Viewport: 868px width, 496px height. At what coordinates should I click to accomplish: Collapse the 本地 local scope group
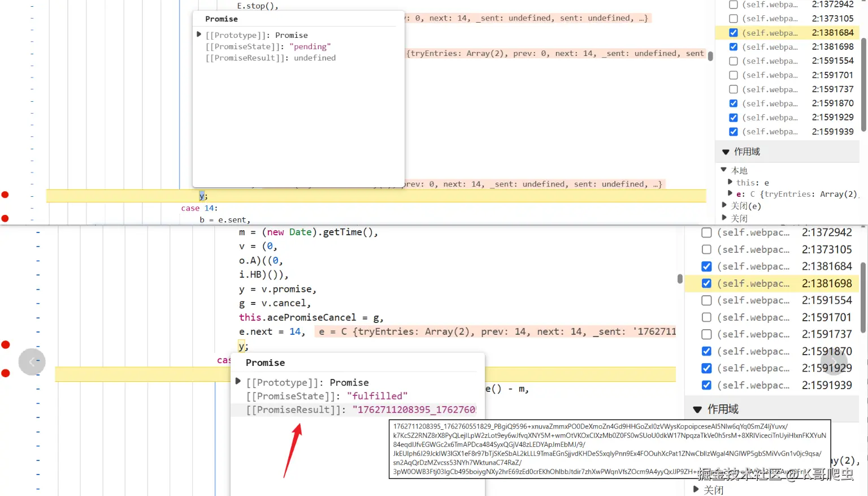pyautogui.click(x=724, y=170)
